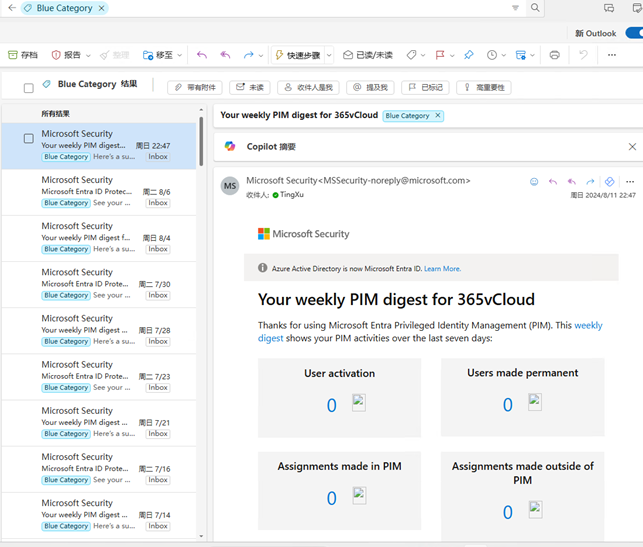The width and height of the screenshot is (643, 547).
Task: Open the All Results (所有结果) tab
Action: (x=55, y=114)
